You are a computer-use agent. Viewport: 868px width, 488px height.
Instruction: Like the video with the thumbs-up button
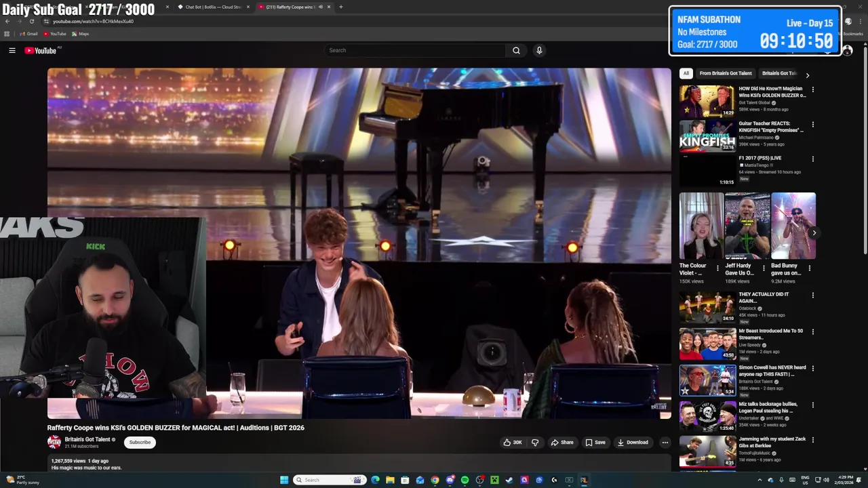coord(513,443)
